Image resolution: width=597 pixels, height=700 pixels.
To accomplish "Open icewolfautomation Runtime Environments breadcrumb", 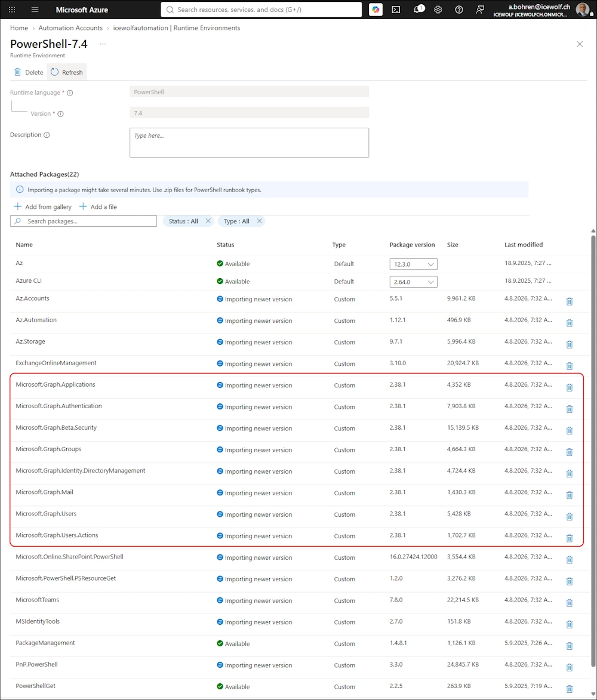I will click(176, 27).
